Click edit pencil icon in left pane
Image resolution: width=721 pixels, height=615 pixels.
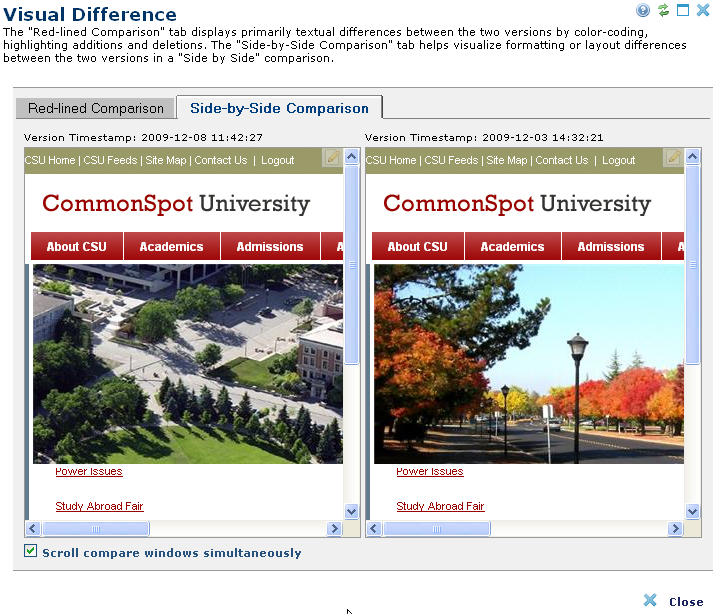tap(332, 158)
